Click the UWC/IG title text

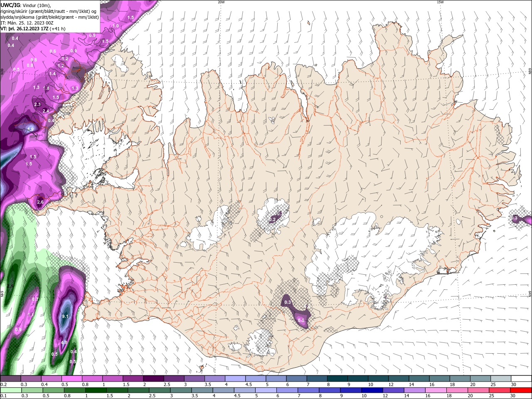(x=10, y=5)
